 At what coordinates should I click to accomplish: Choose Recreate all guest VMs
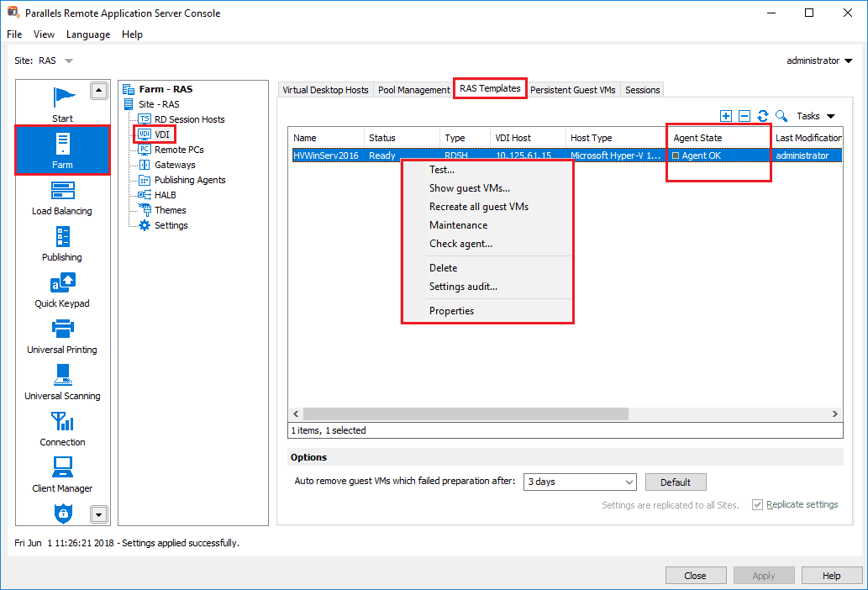(487, 207)
